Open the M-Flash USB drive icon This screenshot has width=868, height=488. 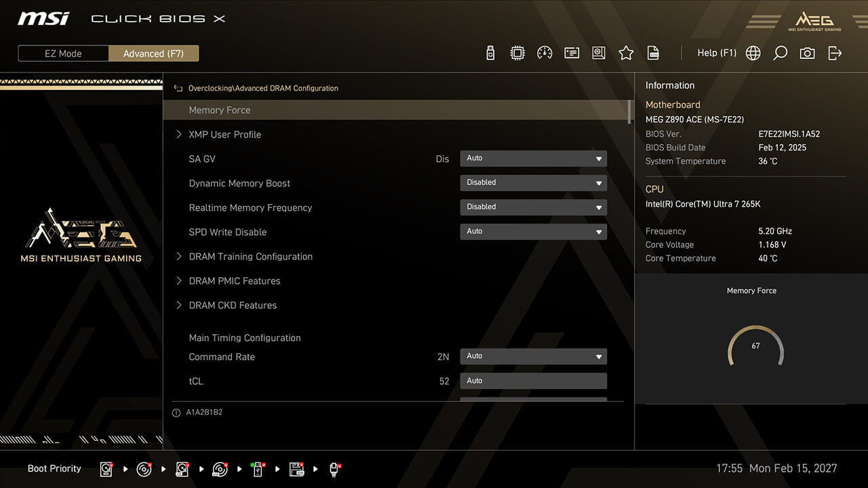pos(490,53)
